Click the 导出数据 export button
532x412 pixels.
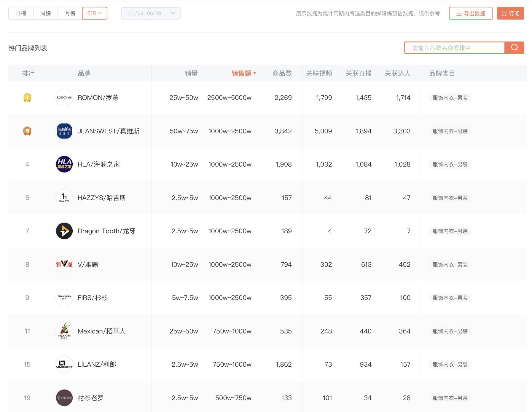tap(470, 13)
